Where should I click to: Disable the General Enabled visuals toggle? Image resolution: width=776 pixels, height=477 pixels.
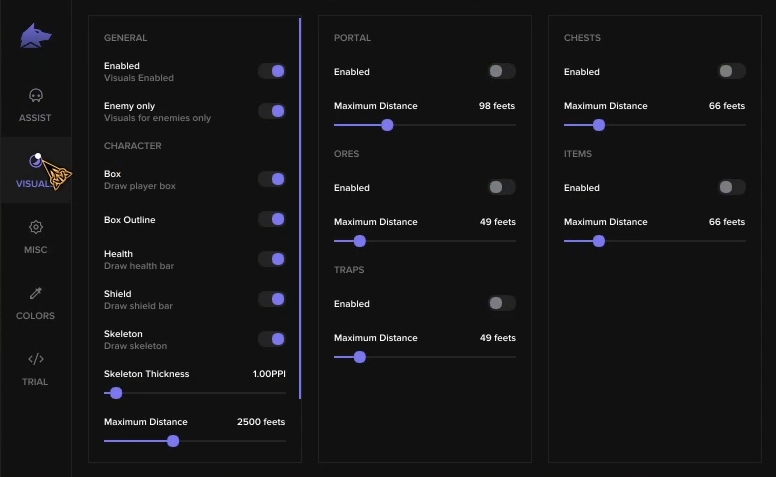point(272,71)
